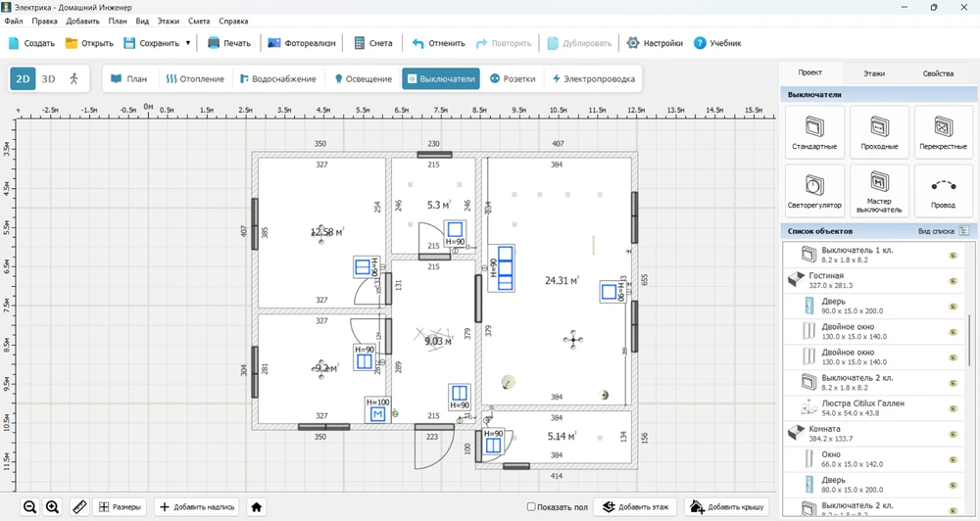Hide the Гостиная room via eye icon
Image resolution: width=980 pixels, height=521 pixels.
click(x=952, y=280)
